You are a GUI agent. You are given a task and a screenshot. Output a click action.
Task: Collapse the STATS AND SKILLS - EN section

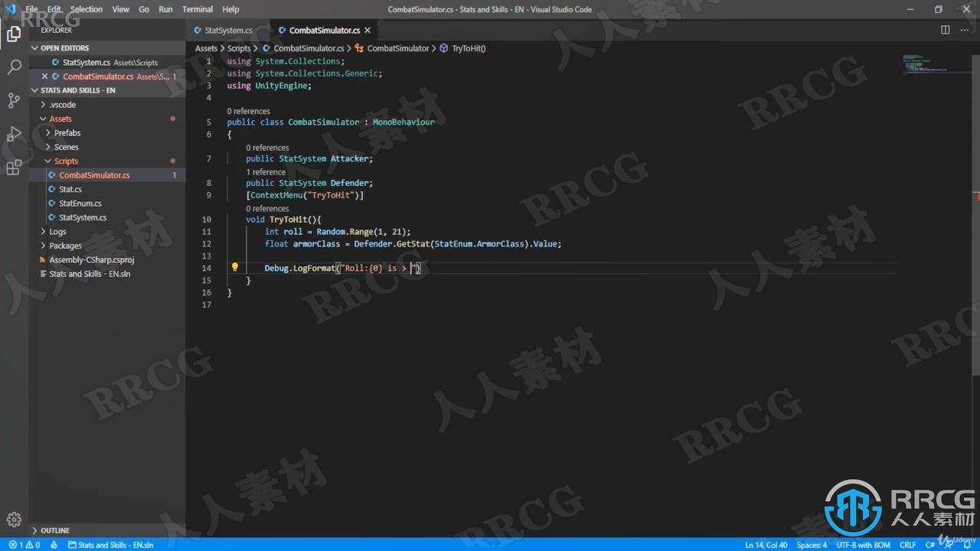pyautogui.click(x=34, y=90)
